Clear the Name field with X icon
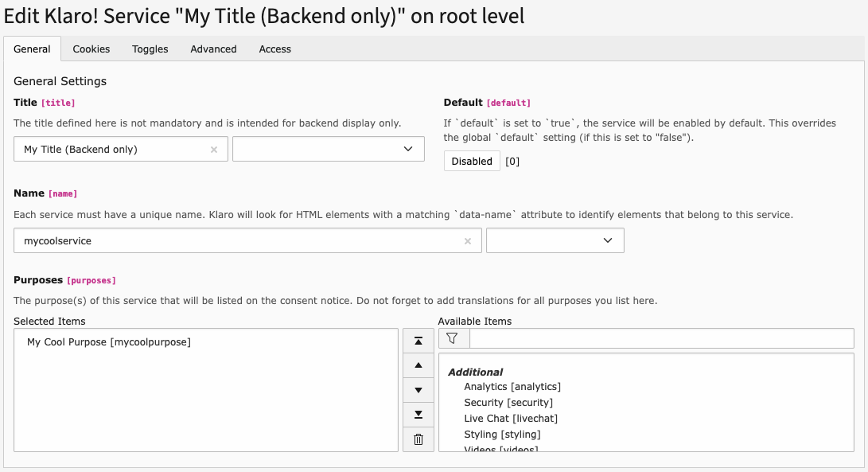868x472 pixels. point(468,241)
